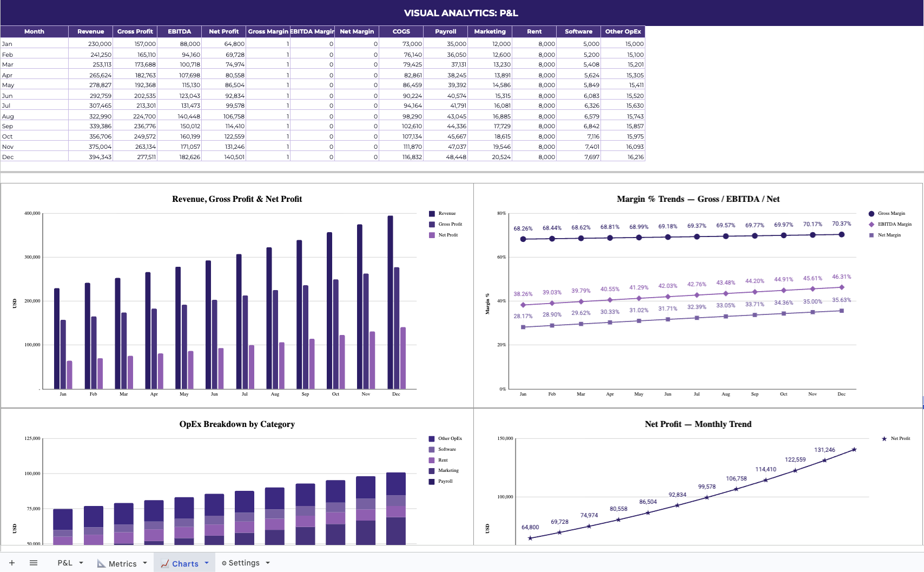This screenshot has width=924, height=572.
Task: Add a new sheet with plus icon
Action: click(x=12, y=563)
